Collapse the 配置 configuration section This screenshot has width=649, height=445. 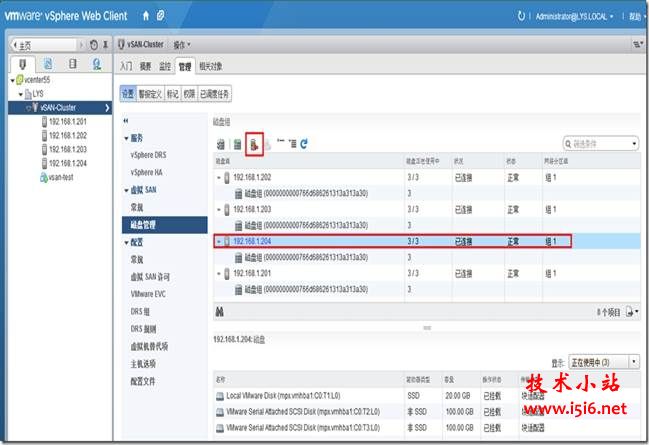point(126,243)
